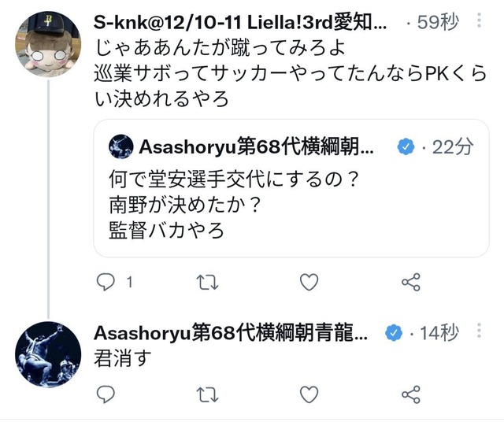Open more options menu on S-knk's tweet
Image resolution: width=504 pixels, height=422 pixels.
(x=479, y=20)
